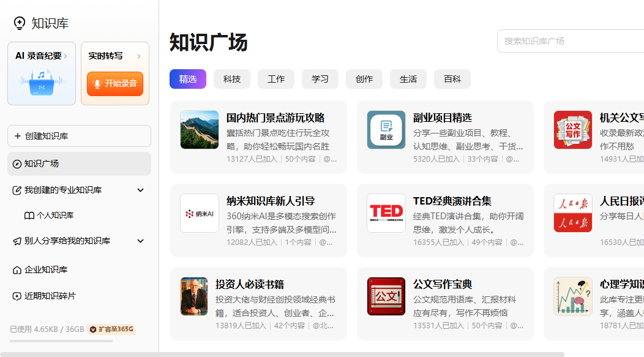This screenshot has width=644, height=357.
Task: Click the horizontal scrollbar at the bottom
Action: point(282,354)
